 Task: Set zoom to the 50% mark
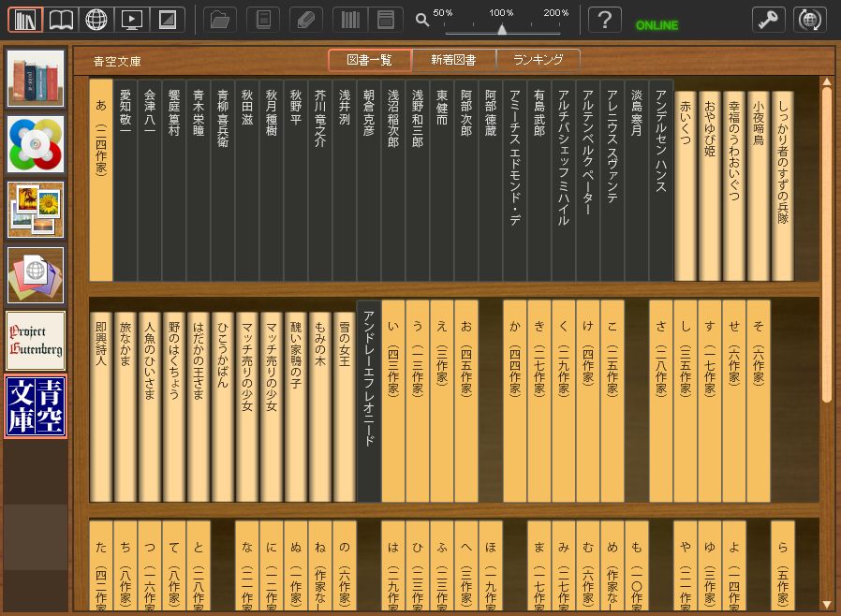[443, 13]
